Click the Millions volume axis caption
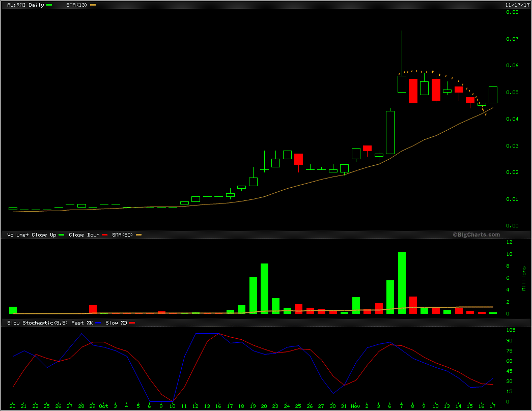Image resolution: width=532 pixels, height=411 pixels. [524, 278]
